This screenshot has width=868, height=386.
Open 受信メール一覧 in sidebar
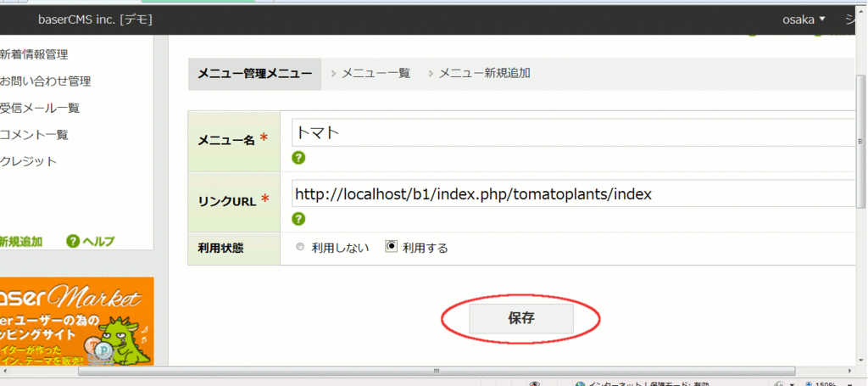coord(39,108)
